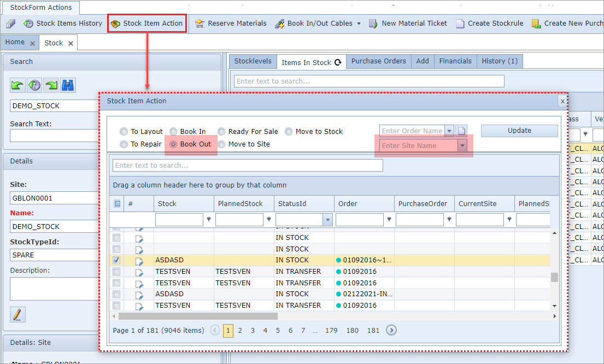Click filter funnel icon for CurrentSite column

(509, 220)
